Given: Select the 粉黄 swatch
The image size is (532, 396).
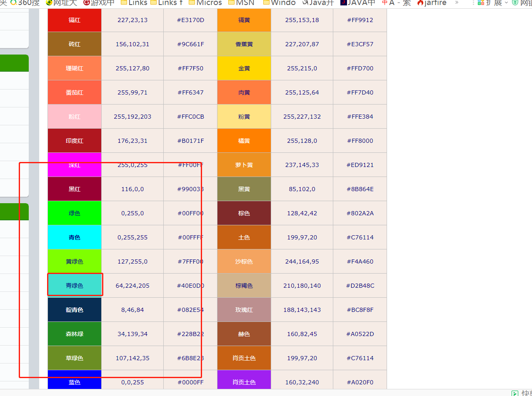Looking at the screenshot, I should click(244, 117).
